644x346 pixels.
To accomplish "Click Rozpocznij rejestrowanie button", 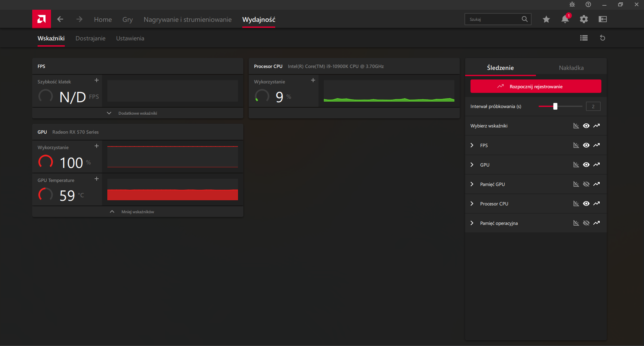I will [536, 86].
